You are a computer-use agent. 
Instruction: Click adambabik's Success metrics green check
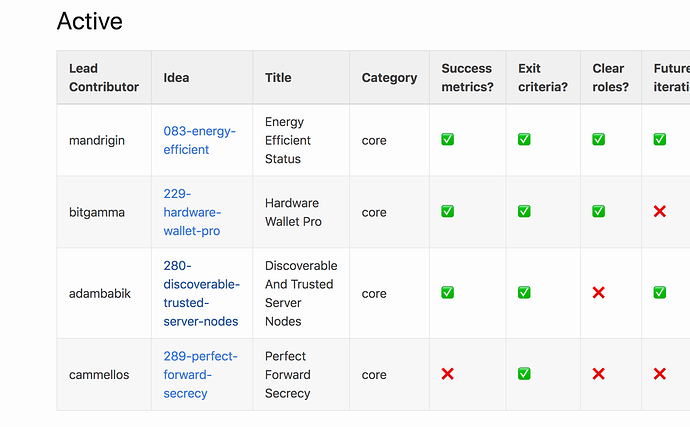pos(448,293)
